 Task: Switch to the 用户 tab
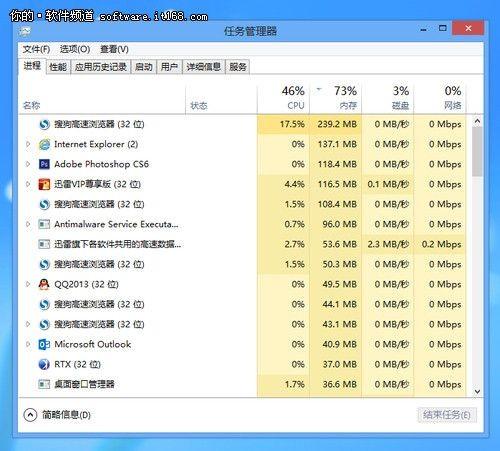[x=169, y=67]
